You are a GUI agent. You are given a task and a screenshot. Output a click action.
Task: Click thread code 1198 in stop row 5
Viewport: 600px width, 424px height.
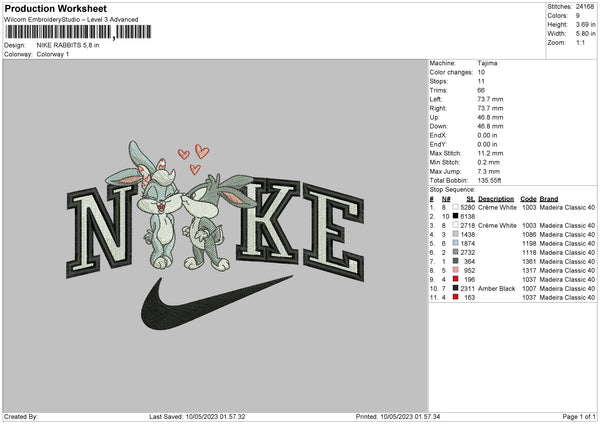pyautogui.click(x=529, y=244)
